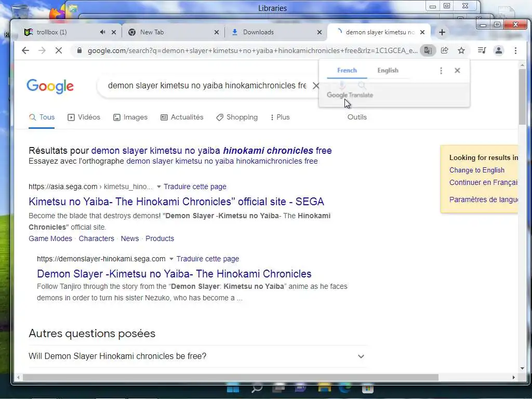Open the Translate icon in address bar
Viewport: 532px width, 399px height.
pyautogui.click(x=428, y=50)
